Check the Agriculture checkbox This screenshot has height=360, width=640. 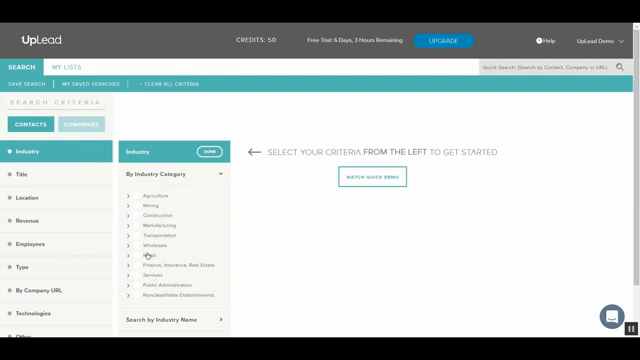pos(137,196)
